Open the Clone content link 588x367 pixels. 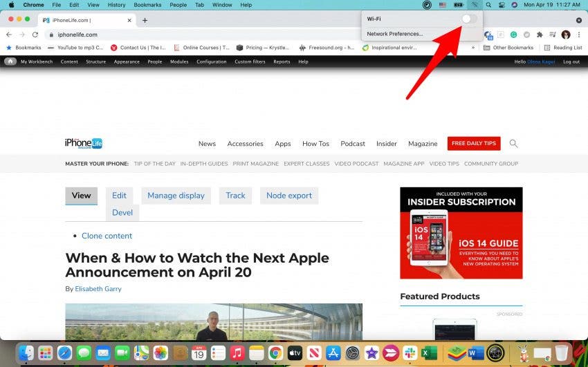(107, 236)
